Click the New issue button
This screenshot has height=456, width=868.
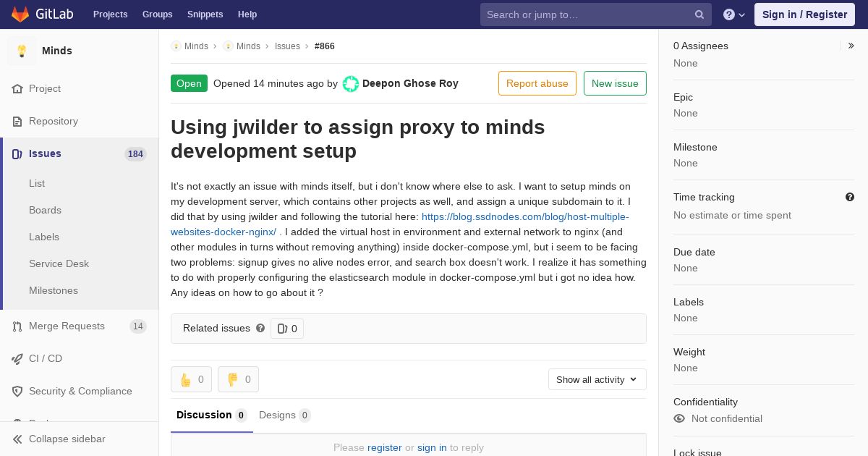pos(615,83)
